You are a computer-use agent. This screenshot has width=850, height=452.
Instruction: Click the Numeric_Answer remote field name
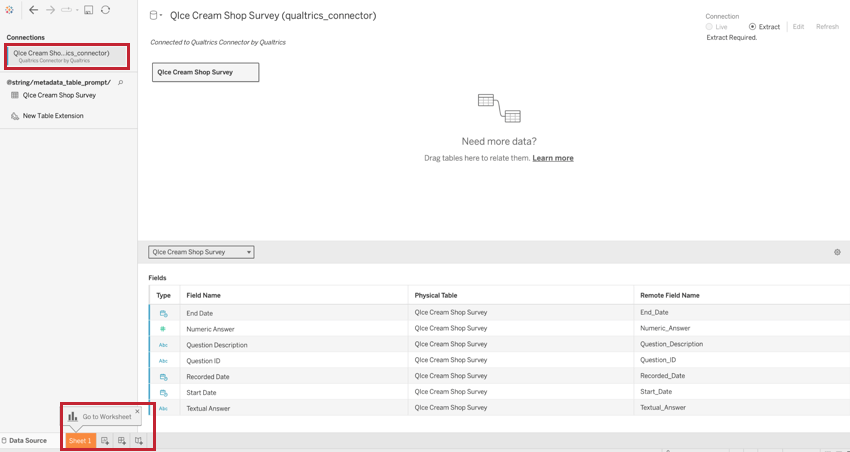(665, 328)
